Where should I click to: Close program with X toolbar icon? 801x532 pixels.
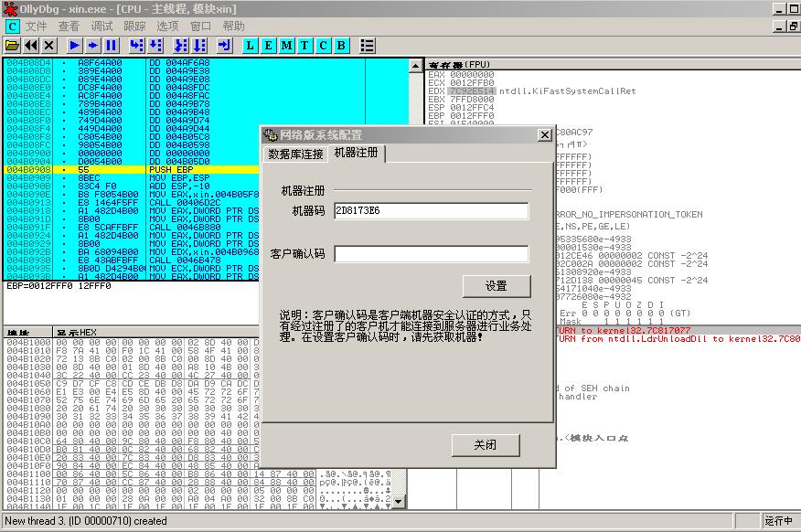tap(49, 46)
